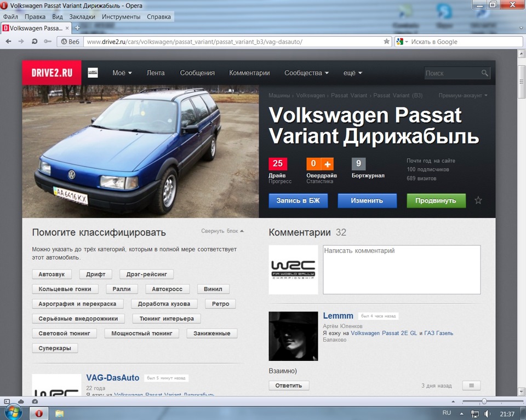Click the favorite star next to Продвинуть

pyautogui.click(x=478, y=200)
